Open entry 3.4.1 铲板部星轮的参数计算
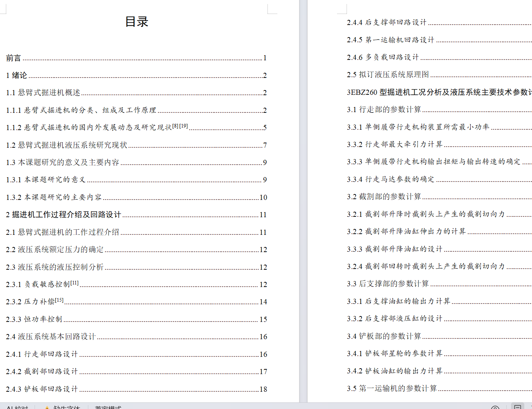The height and width of the screenshot is (409, 532). pos(439,354)
